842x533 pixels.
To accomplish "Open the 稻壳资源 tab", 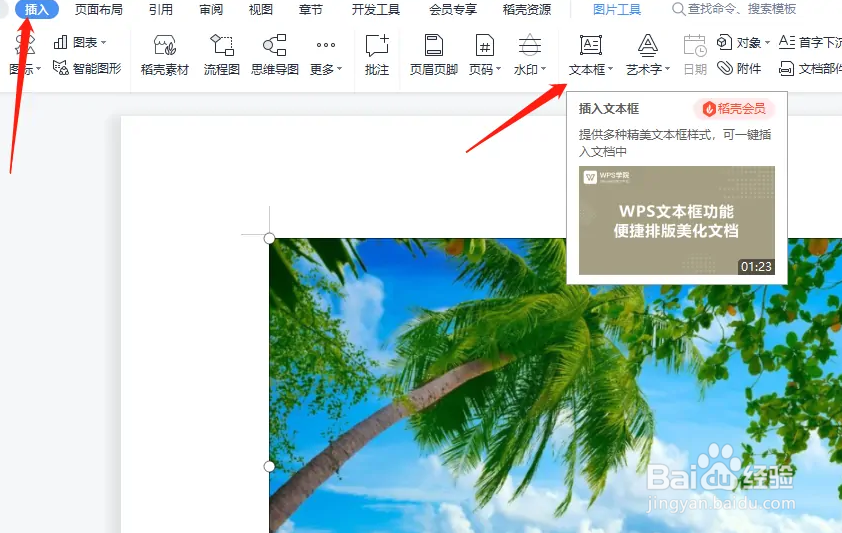I will [527, 10].
